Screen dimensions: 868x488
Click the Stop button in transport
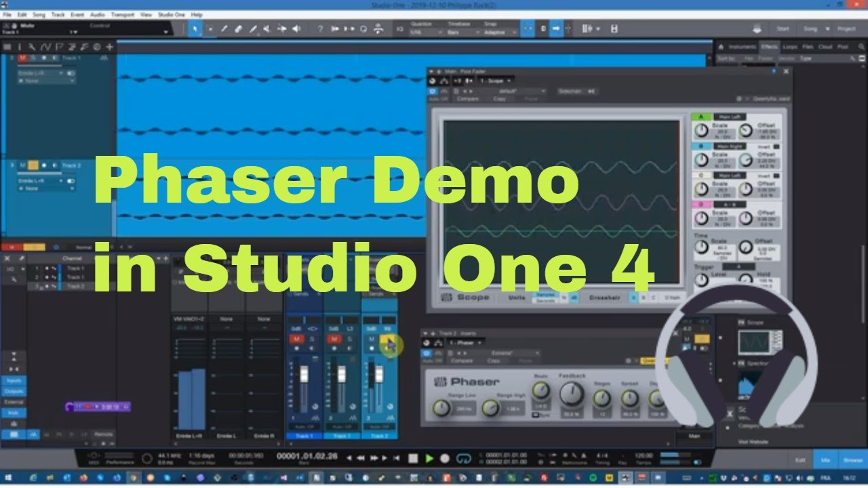[x=413, y=458]
